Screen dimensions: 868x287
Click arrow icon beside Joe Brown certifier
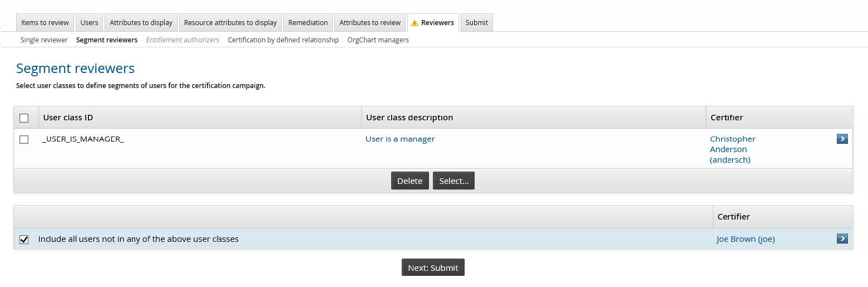[842, 239]
